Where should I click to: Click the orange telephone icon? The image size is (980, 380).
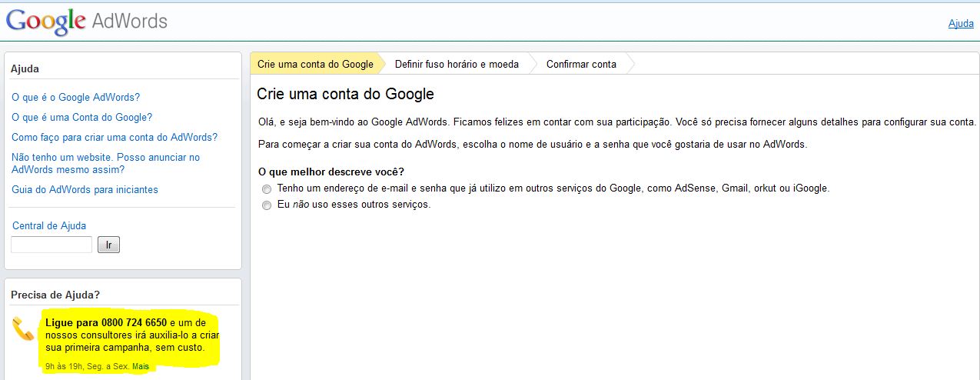[x=23, y=328]
